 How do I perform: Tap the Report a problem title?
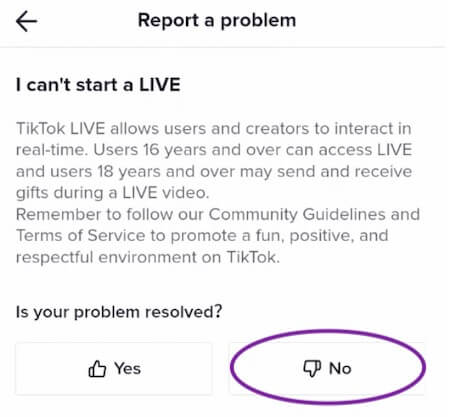coord(217,20)
